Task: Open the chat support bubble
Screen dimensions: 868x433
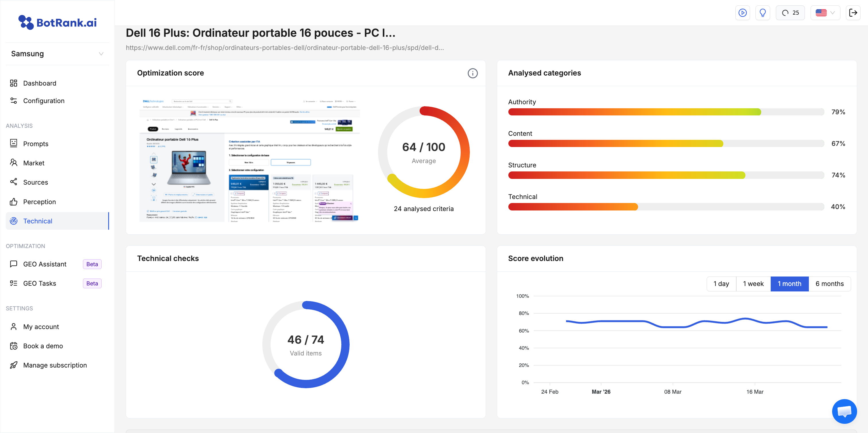Action: (844, 411)
